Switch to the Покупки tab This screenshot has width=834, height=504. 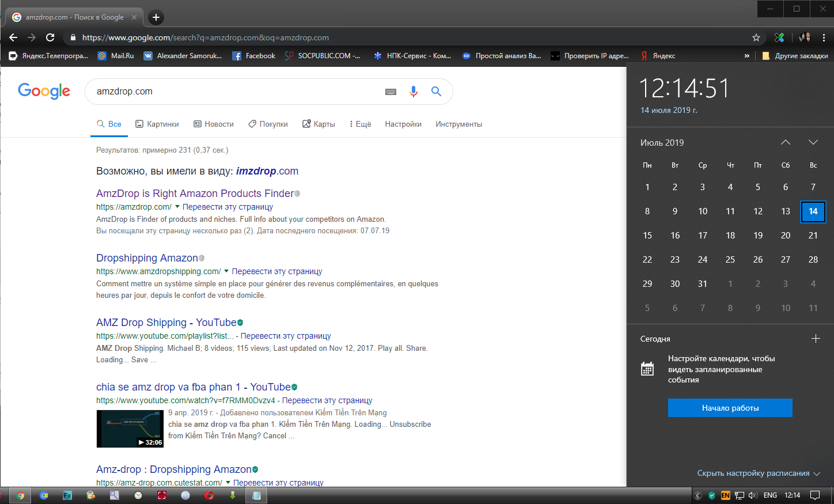(x=268, y=124)
